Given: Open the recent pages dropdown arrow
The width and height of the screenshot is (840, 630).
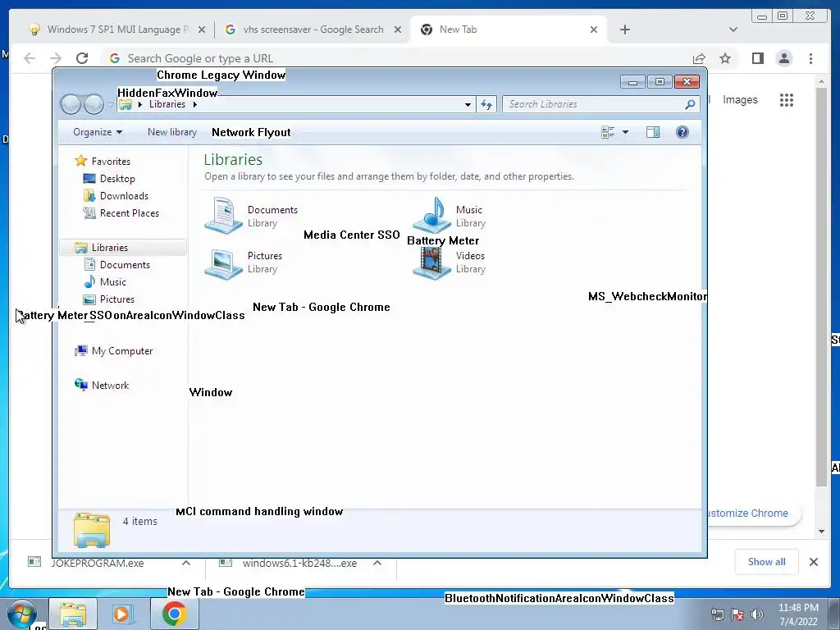Looking at the screenshot, I should (111, 105).
